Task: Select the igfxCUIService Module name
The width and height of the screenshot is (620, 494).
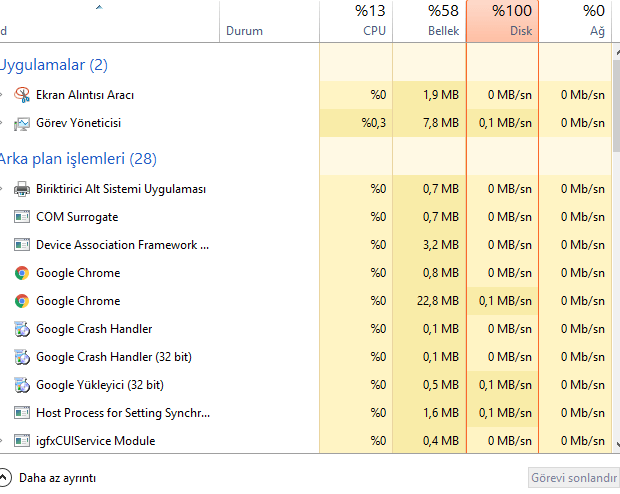Action: coord(95,441)
